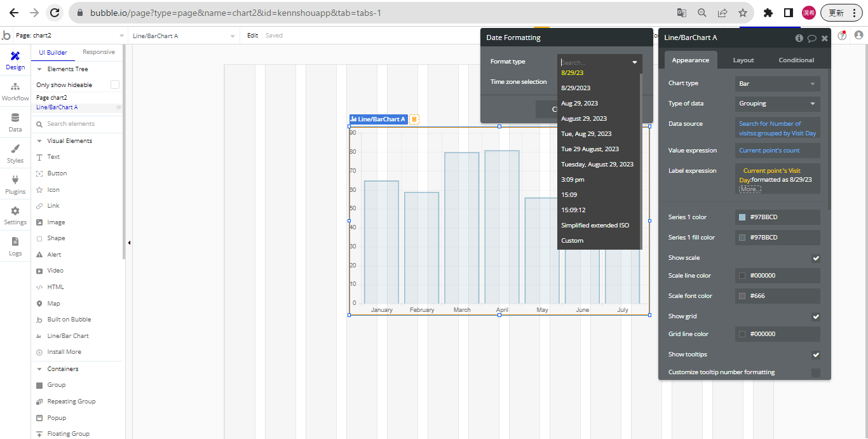The image size is (868, 439).
Task: Add a Line/Bar Chart element
Action: [67, 336]
